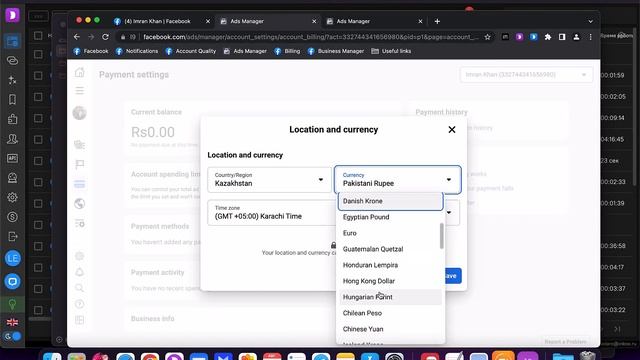Open the settings gear in left sidebar
Screen dimensions: 640x360
(12, 197)
